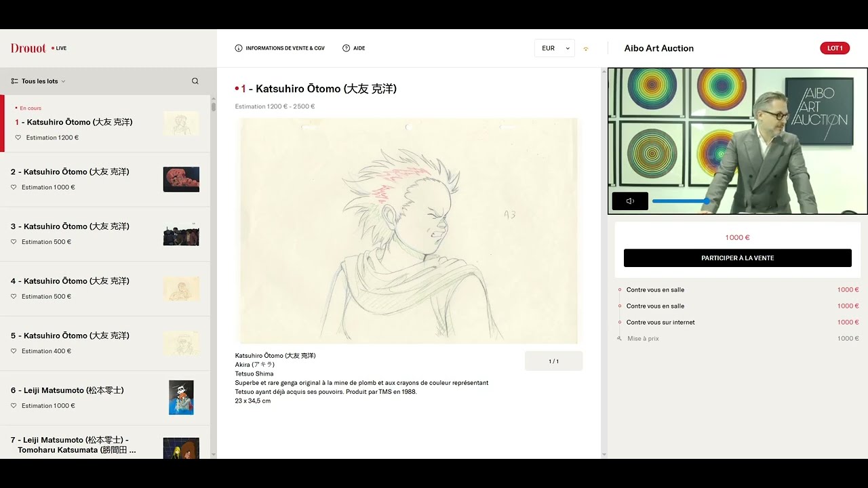This screenshot has height=488, width=868.
Task: Favorite lot 3 Estimation 500 € heart
Action: coord(14,242)
